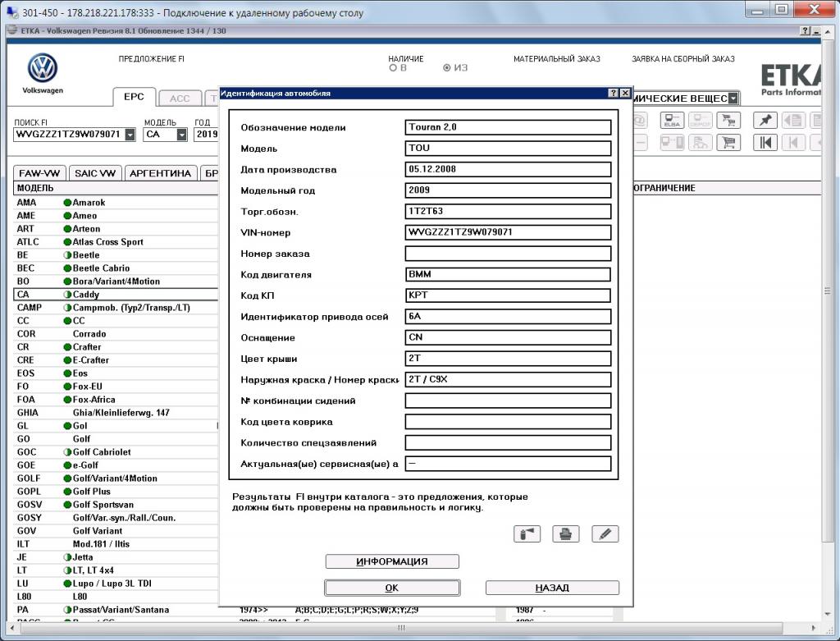This screenshot has width=840, height=641.
Task: Click the spray can paint icon in the dialog
Action: click(x=527, y=533)
